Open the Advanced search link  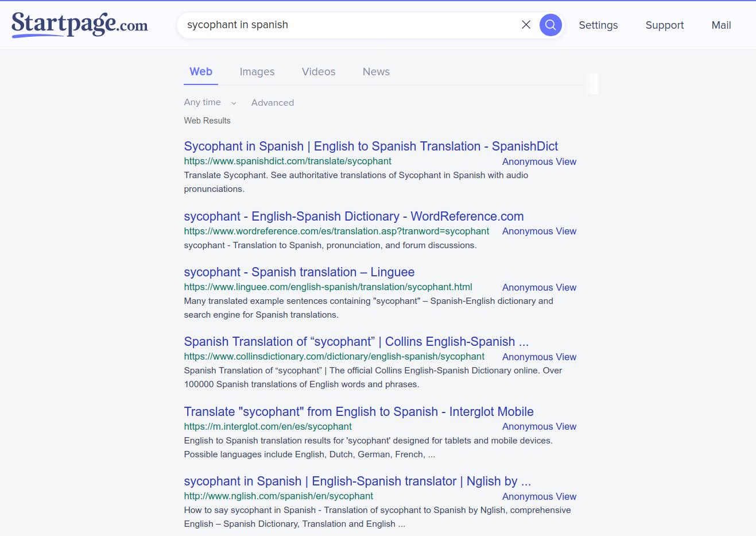click(x=273, y=103)
